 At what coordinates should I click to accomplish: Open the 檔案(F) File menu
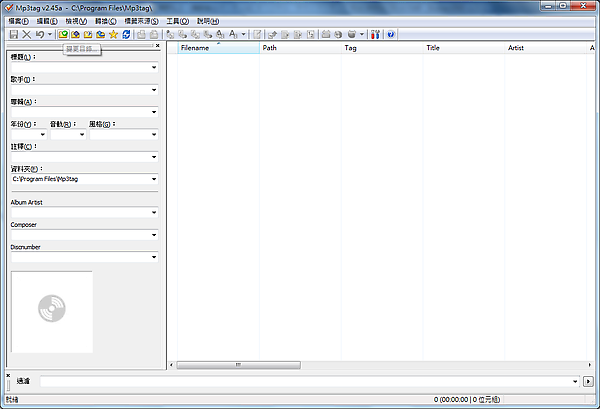point(18,21)
